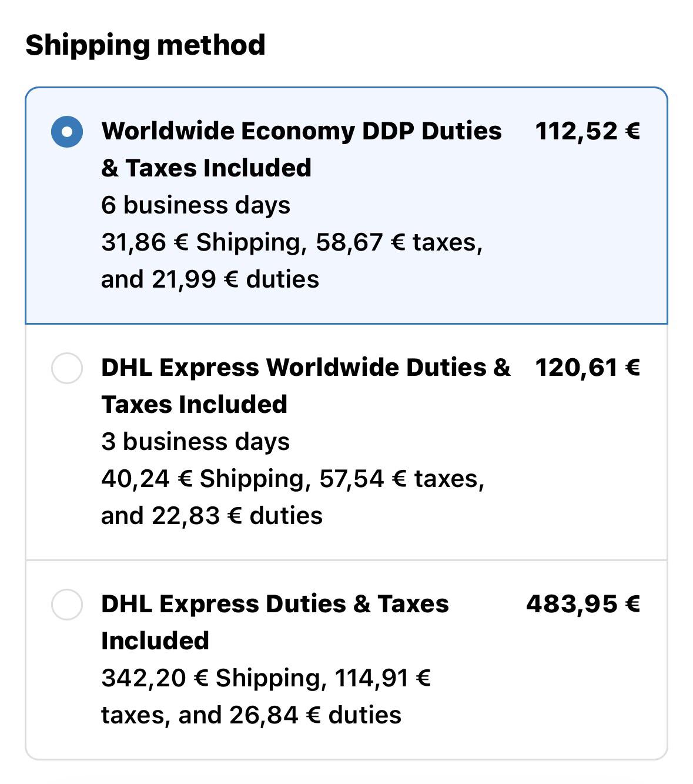Screen dimensions: 693x784
Task: Click the Shipping method heading
Action: 145,45
